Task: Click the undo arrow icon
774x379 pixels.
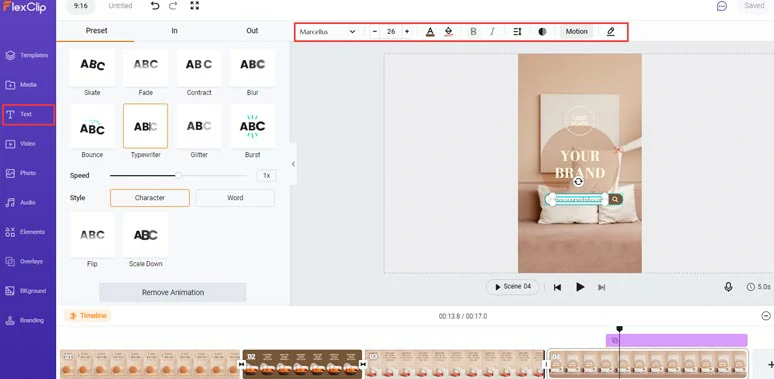Action: pyautogui.click(x=155, y=6)
